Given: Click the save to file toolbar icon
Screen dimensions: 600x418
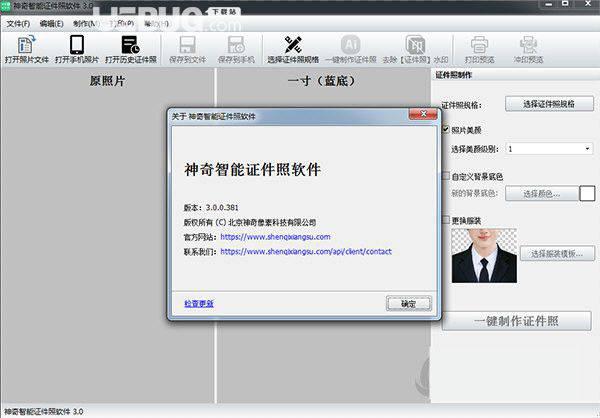Looking at the screenshot, I should click(x=188, y=49).
